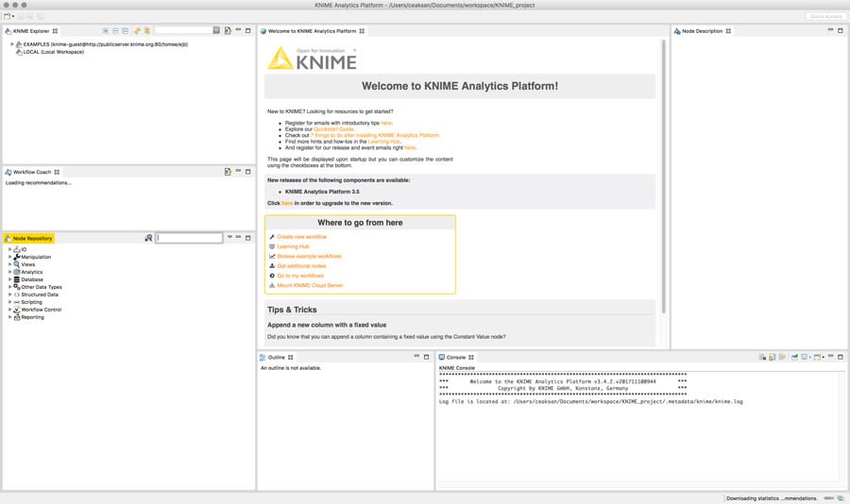Expand the Manipulation category arrow
The height and width of the screenshot is (504, 850).
coord(9,257)
